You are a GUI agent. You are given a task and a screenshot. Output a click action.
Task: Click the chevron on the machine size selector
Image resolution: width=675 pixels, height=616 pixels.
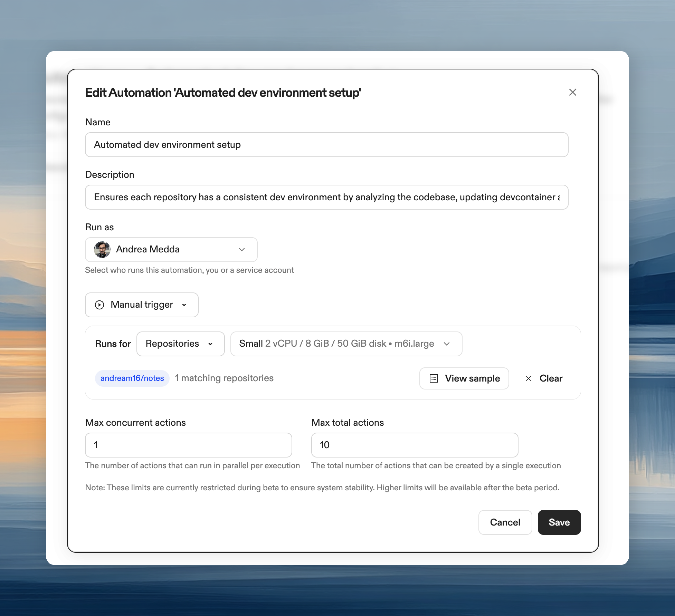[447, 344]
